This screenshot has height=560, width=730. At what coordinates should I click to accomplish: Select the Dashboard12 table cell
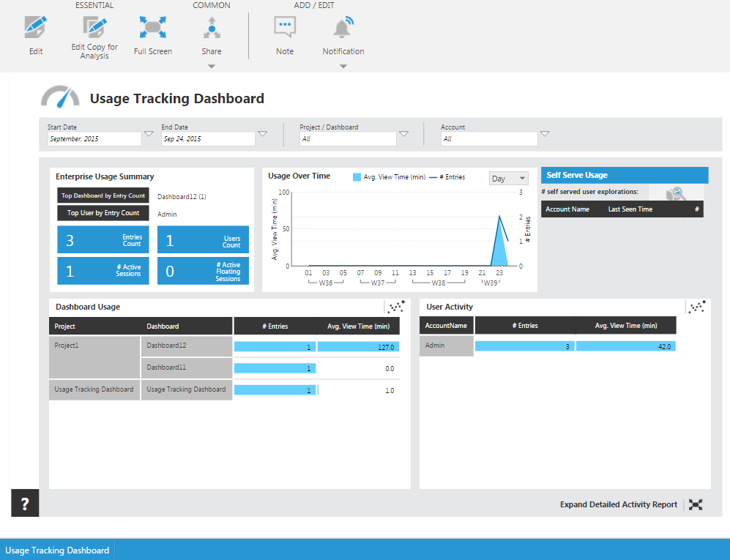[x=186, y=346]
